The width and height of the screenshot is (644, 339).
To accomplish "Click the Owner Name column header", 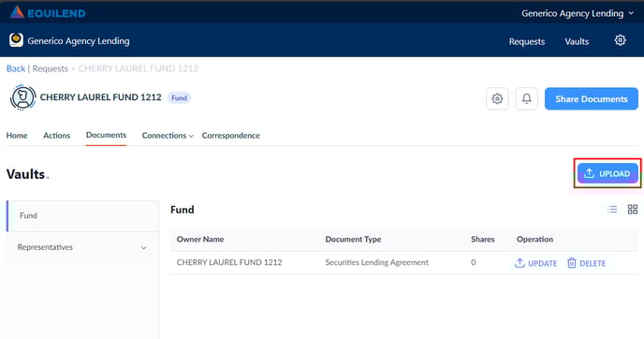I will pos(200,239).
